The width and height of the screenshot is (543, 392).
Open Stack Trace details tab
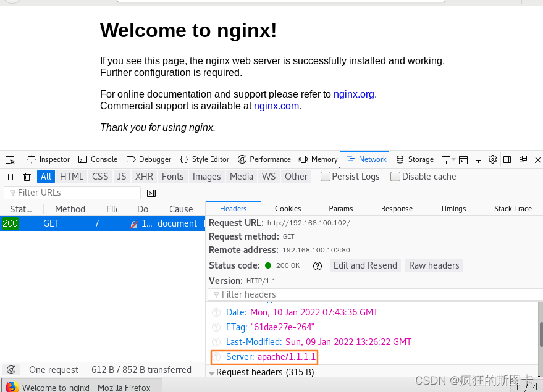pyautogui.click(x=513, y=209)
